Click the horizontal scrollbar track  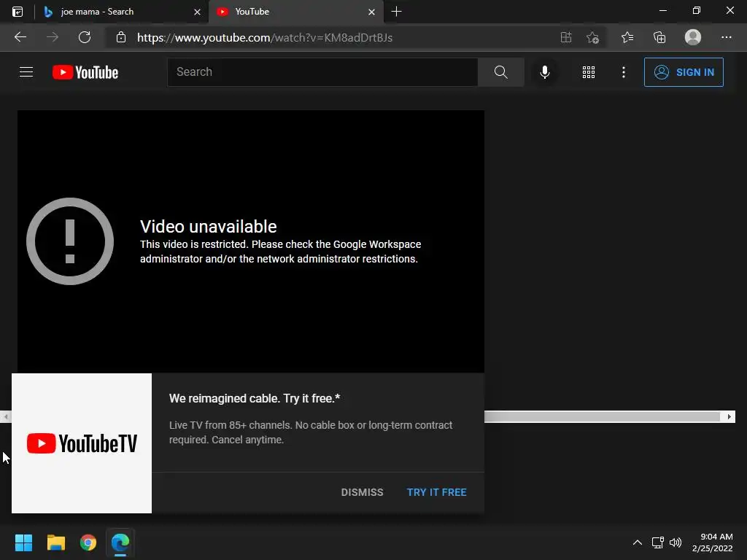pos(602,416)
